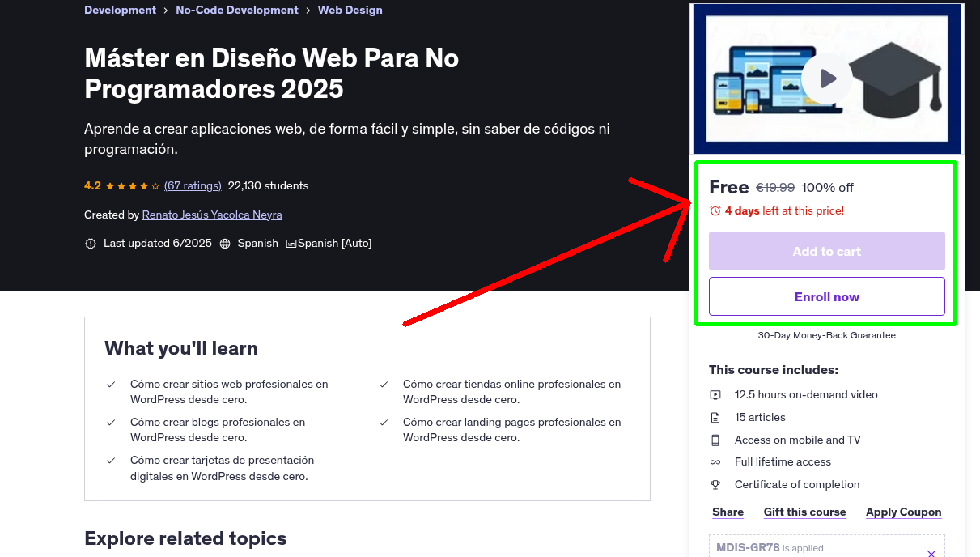Click the 'Last updated 6/2025' text
980x557 pixels.
click(158, 244)
